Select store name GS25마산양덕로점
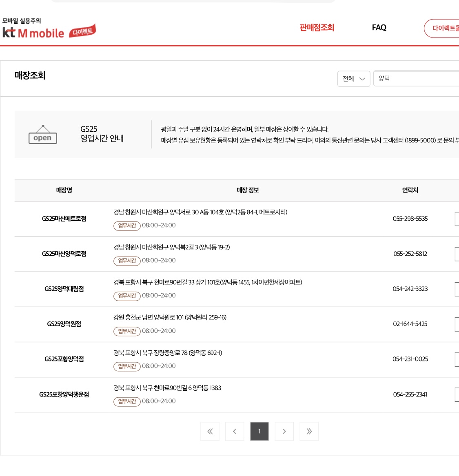459x476 pixels. [x=64, y=254]
